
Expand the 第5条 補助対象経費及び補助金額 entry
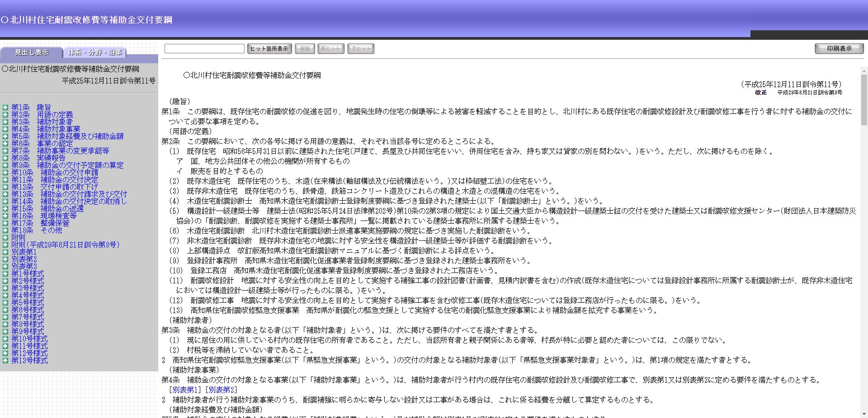(x=5, y=136)
